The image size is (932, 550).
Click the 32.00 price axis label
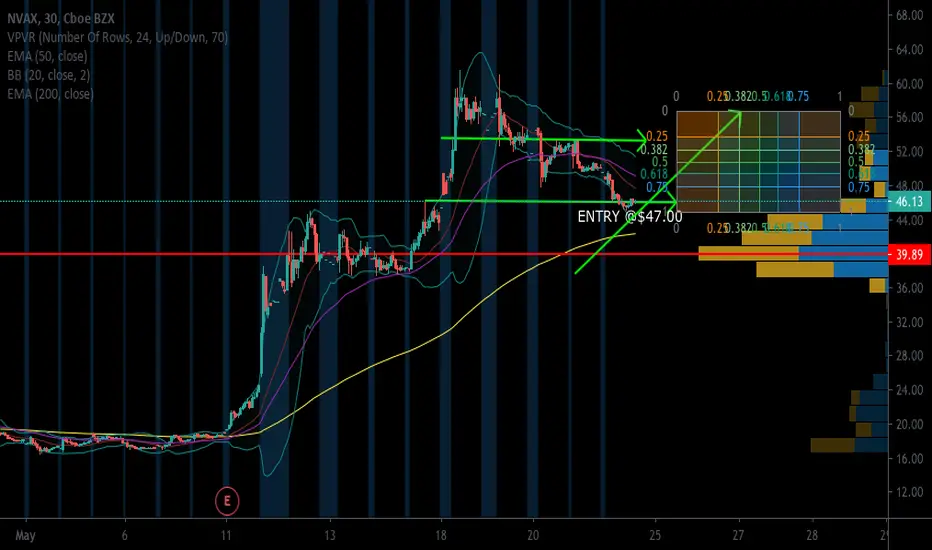pyautogui.click(x=909, y=322)
